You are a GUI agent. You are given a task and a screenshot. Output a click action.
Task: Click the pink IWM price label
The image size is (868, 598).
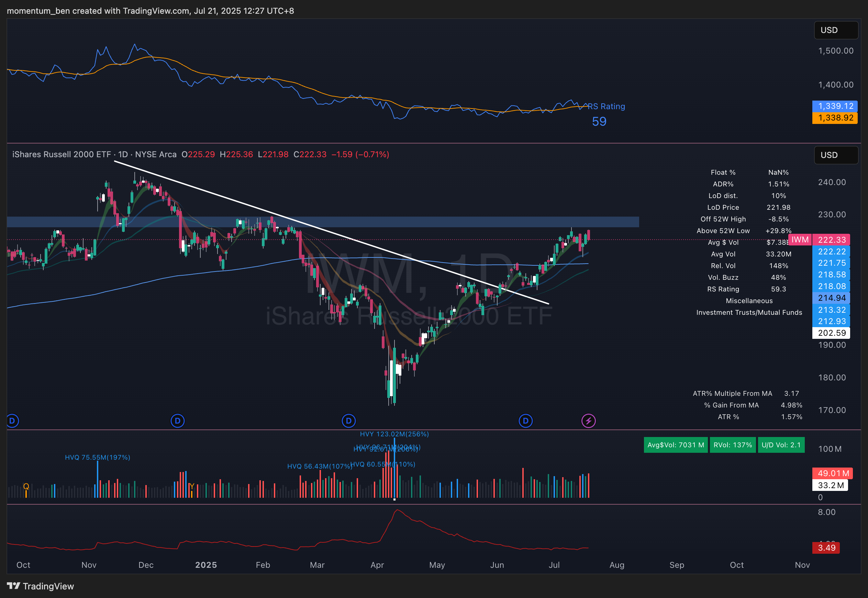800,240
